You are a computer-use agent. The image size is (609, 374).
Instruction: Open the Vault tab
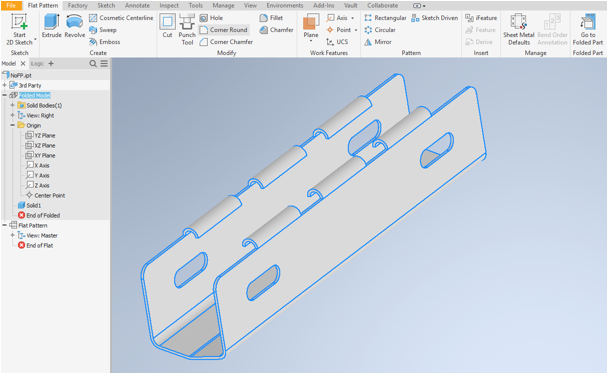point(350,5)
